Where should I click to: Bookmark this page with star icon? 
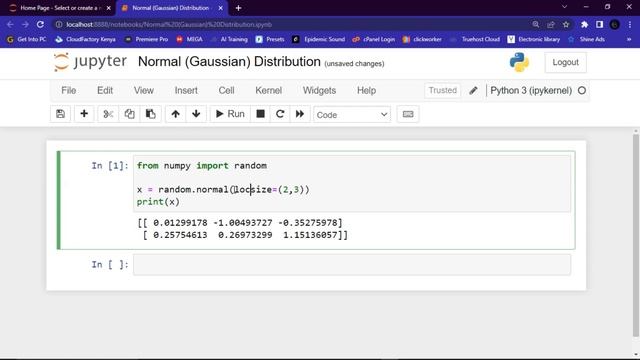566,24
